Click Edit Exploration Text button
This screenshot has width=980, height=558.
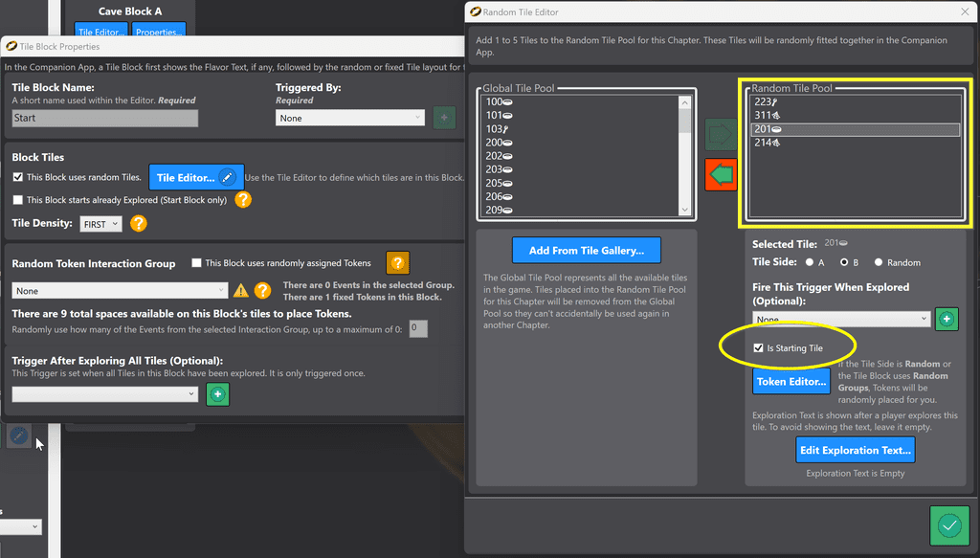[855, 450]
